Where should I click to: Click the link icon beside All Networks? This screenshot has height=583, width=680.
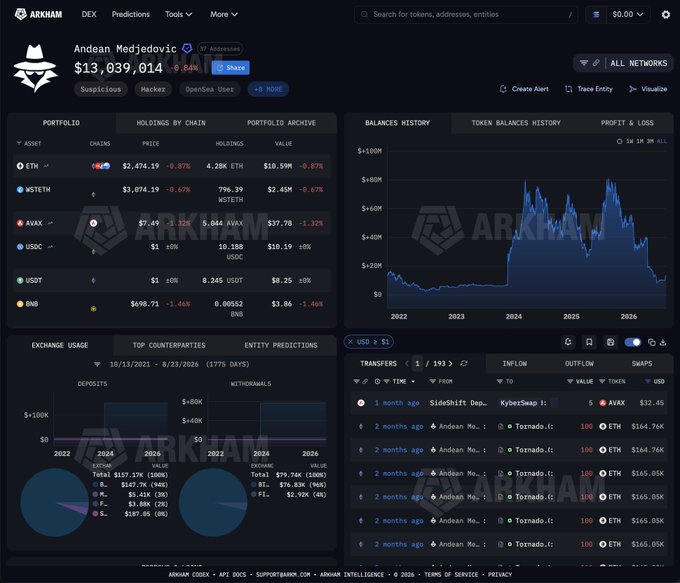pos(596,63)
